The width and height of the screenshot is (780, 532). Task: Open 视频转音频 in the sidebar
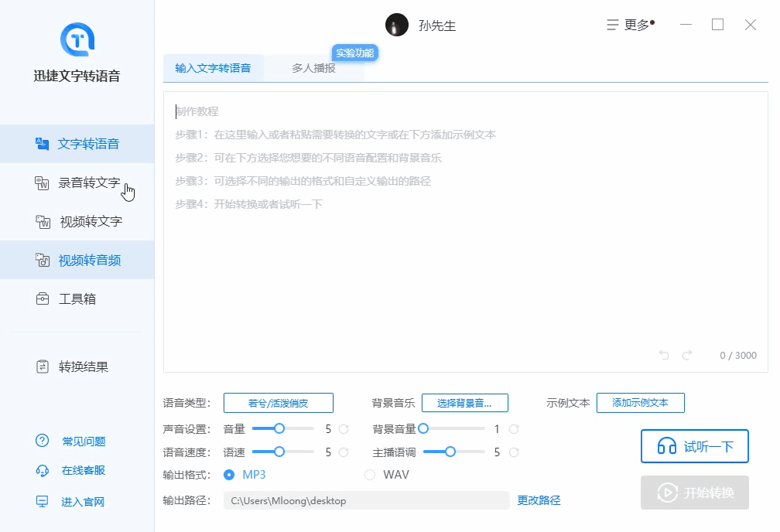pyautogui.click(x=77, y=260)
